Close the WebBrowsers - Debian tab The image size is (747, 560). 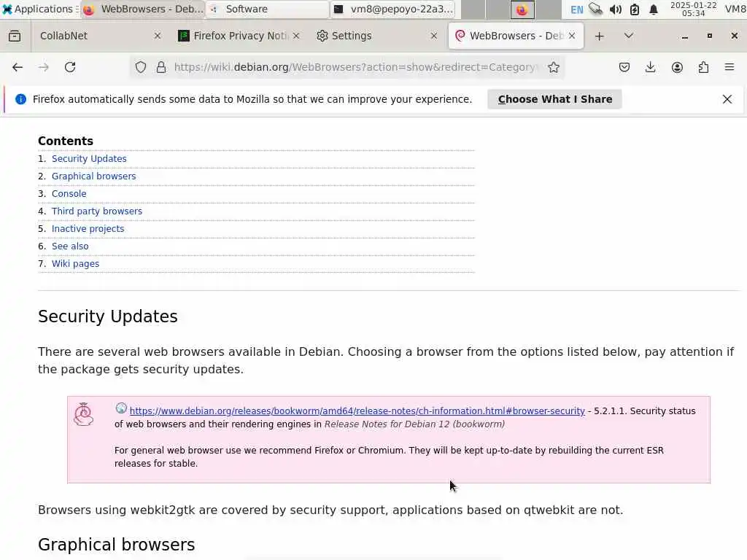572,36
